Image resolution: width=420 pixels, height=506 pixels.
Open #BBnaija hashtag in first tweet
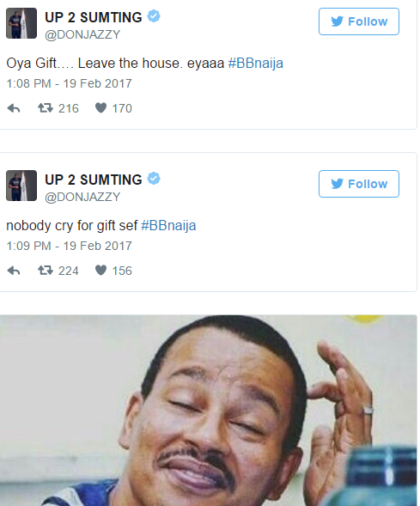(255, 64)
